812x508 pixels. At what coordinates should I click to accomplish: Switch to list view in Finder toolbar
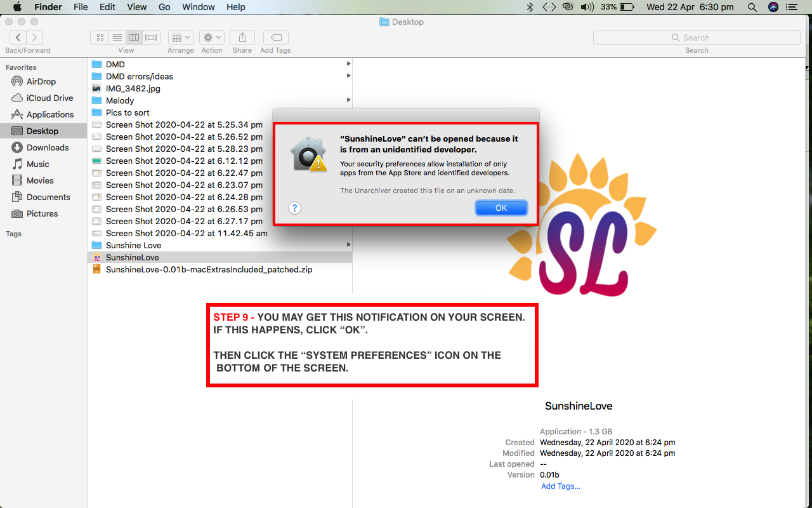117,37
